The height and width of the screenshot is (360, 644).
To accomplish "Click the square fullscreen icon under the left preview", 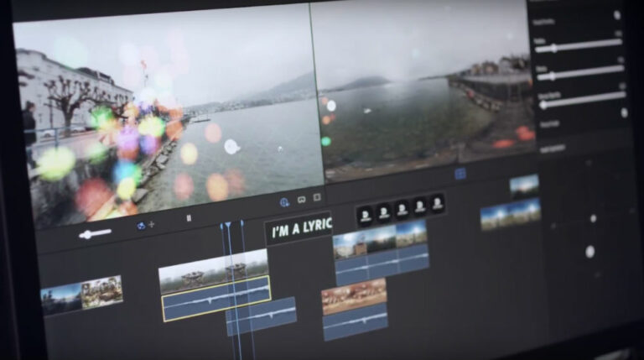I will coord(317,198).
